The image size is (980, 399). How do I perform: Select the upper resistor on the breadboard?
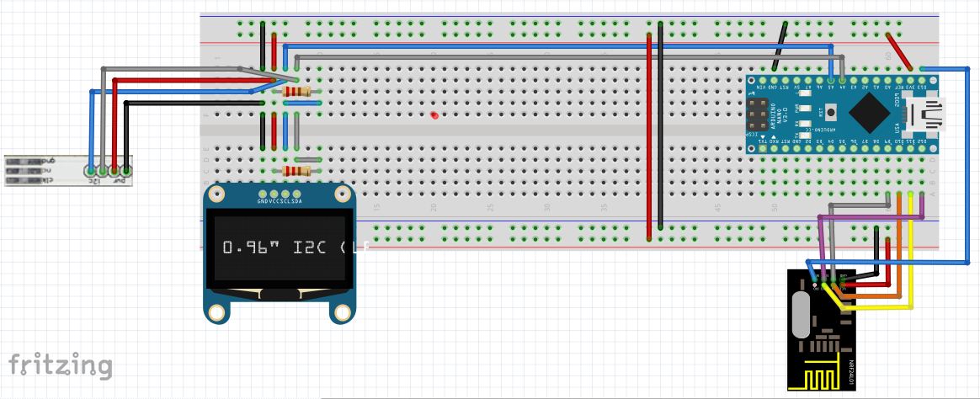(x=296, y=92)
